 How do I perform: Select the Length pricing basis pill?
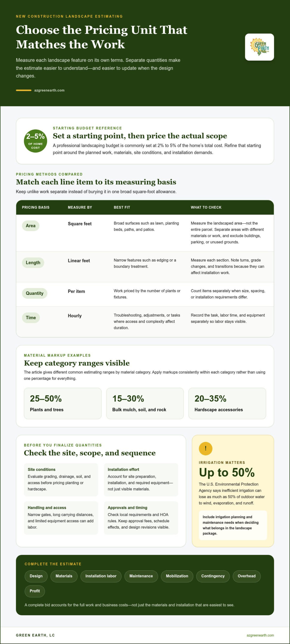[x=33, y=263]
